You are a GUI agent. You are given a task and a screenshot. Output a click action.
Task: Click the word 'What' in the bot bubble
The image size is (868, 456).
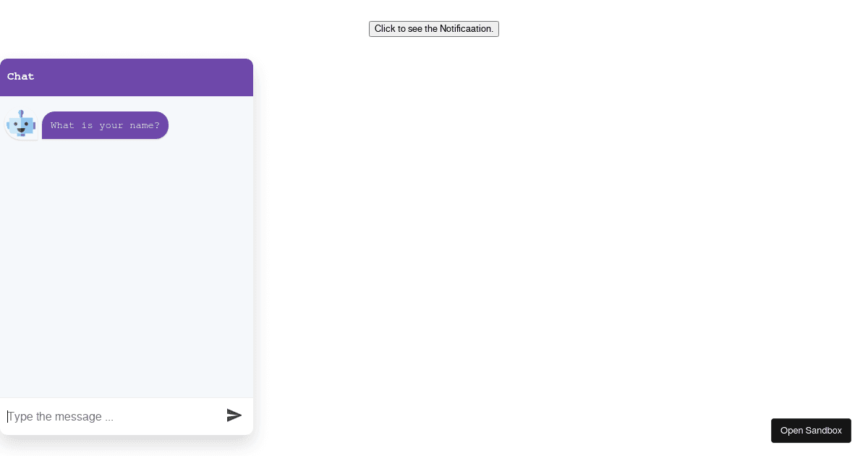coord(62,125)
